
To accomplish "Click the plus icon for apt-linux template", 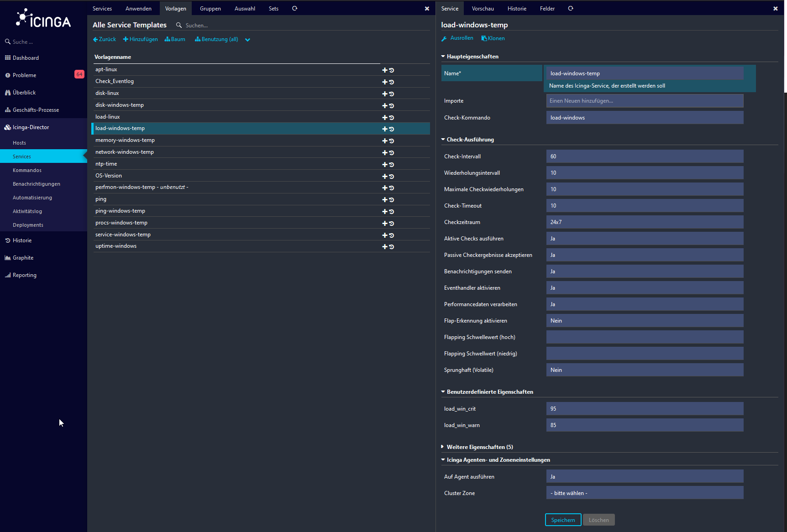I will tap(385, 70).
